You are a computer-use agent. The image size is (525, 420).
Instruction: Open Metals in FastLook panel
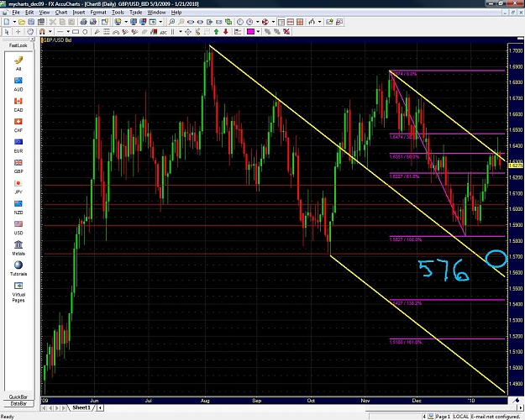pos(18,248)
